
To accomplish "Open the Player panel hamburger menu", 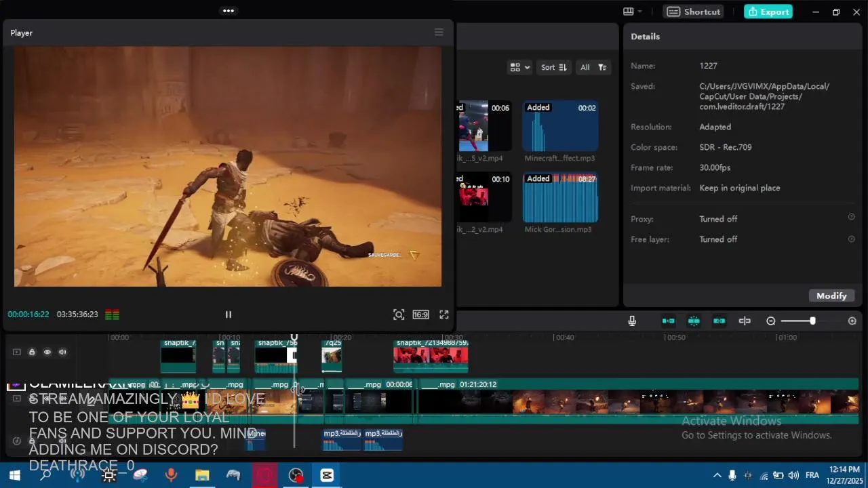I will pyautogui.click(x=439, y=33).
